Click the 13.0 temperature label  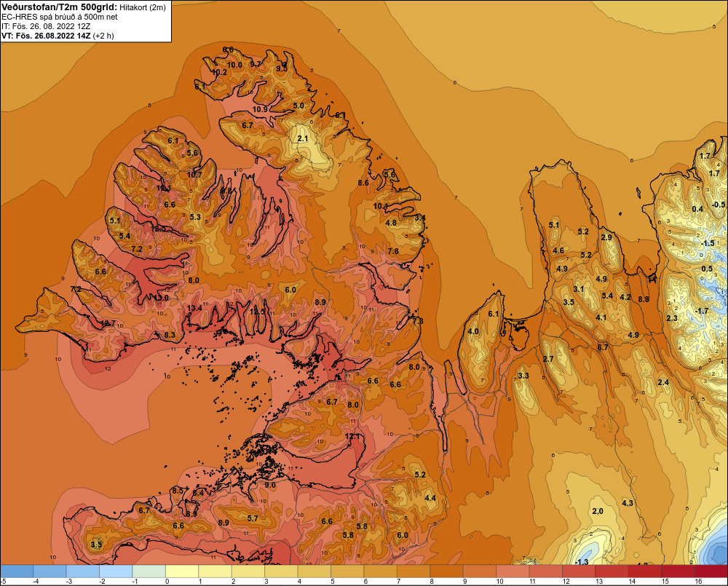click(162, 298)
